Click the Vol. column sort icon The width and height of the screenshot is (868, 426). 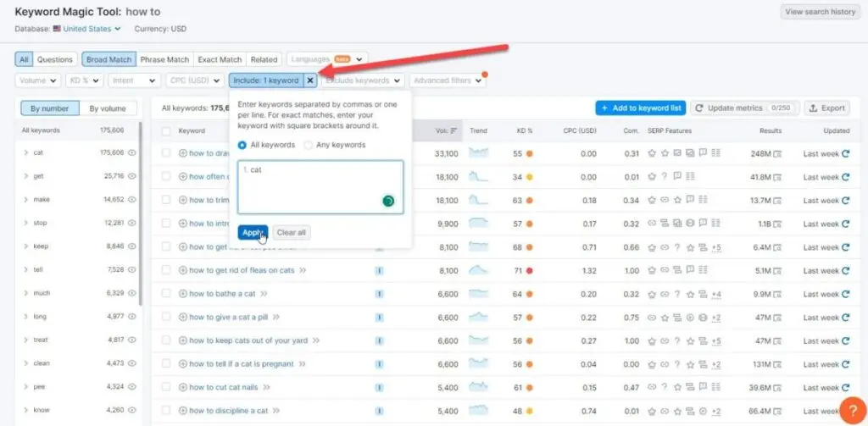pyautogui.click(x=453, y=131)
